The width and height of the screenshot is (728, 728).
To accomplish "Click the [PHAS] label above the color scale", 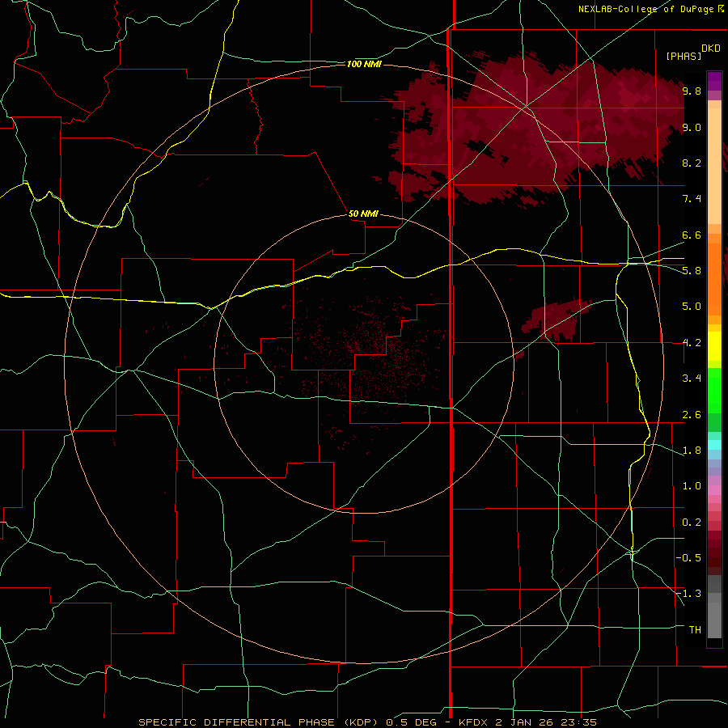I will click(x=684, y=57).
